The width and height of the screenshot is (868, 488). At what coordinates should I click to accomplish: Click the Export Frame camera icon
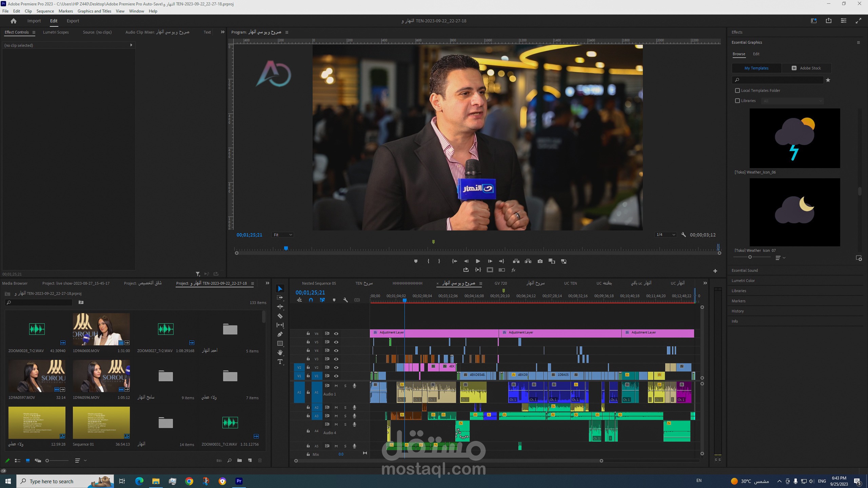[540, 261]
